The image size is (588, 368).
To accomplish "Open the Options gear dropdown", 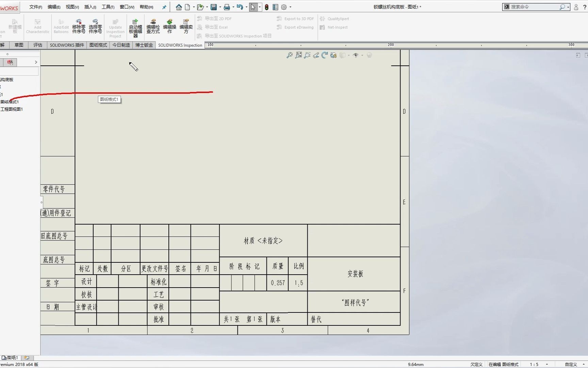I will pyautogui.click(x=290, y=7).
